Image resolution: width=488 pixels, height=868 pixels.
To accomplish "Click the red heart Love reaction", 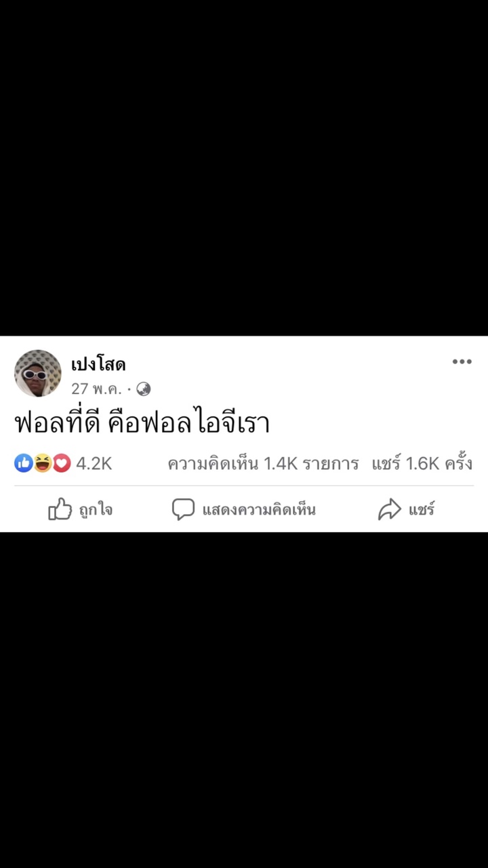I will pyautogui.click(x=62, y=463).
